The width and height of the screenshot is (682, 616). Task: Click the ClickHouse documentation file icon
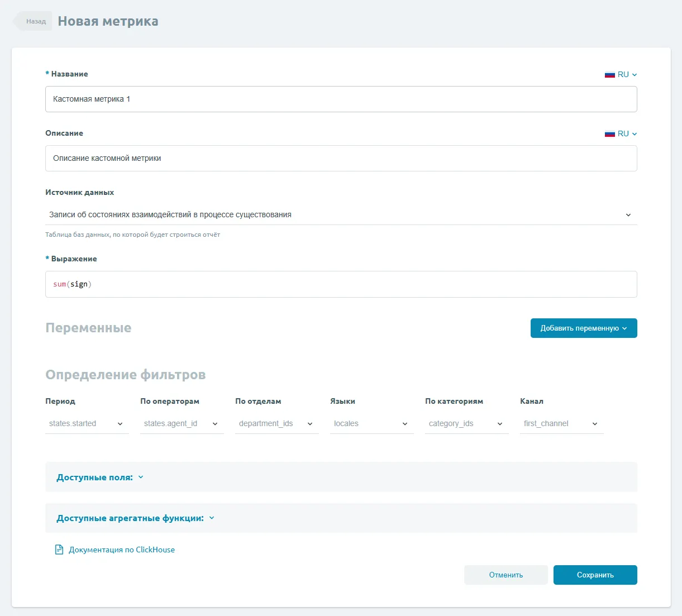click(59, 550)
